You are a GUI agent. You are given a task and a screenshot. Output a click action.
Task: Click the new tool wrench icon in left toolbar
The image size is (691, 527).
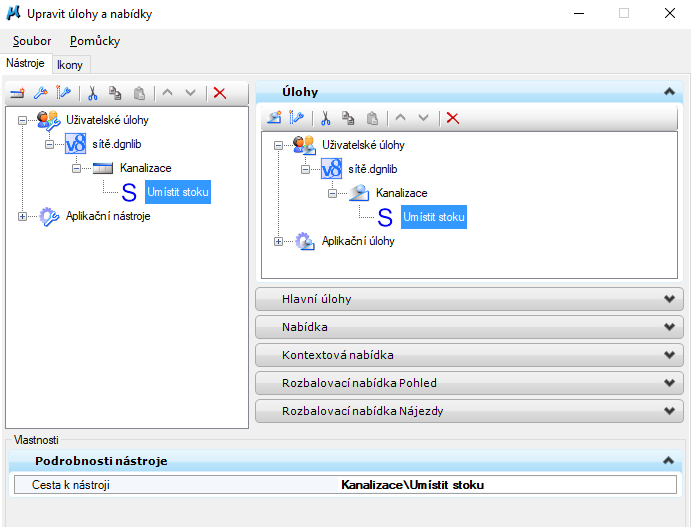point(40,93)
